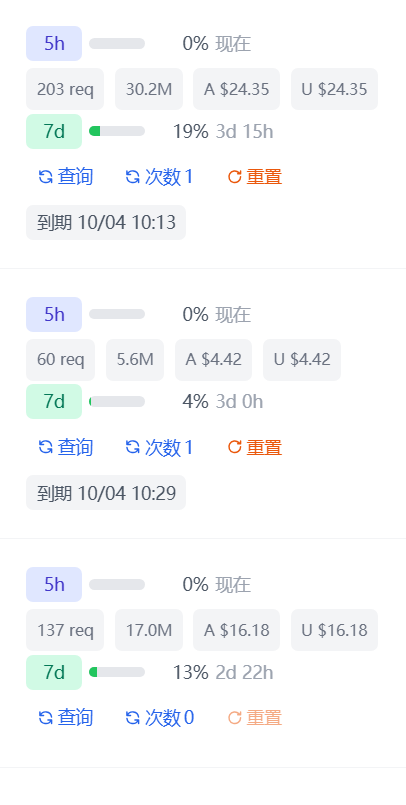Click the U $4.42 cost chip

point(302,359)
